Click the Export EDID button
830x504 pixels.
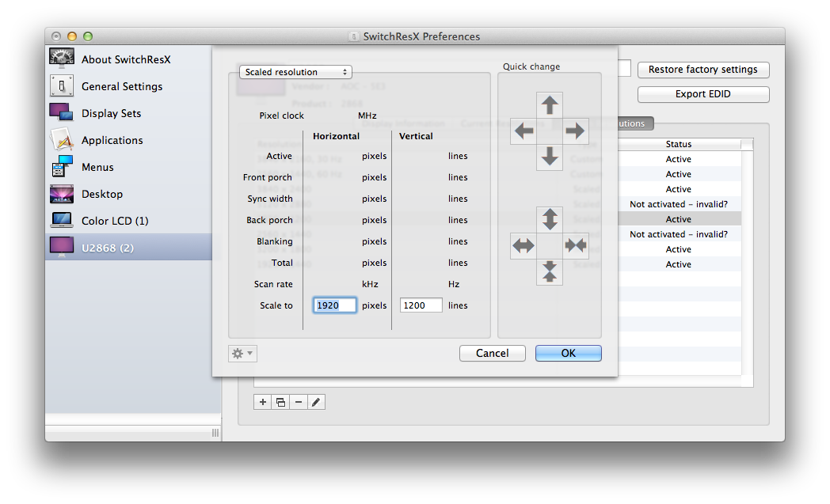pyautogui.click(x=702, y=94)
